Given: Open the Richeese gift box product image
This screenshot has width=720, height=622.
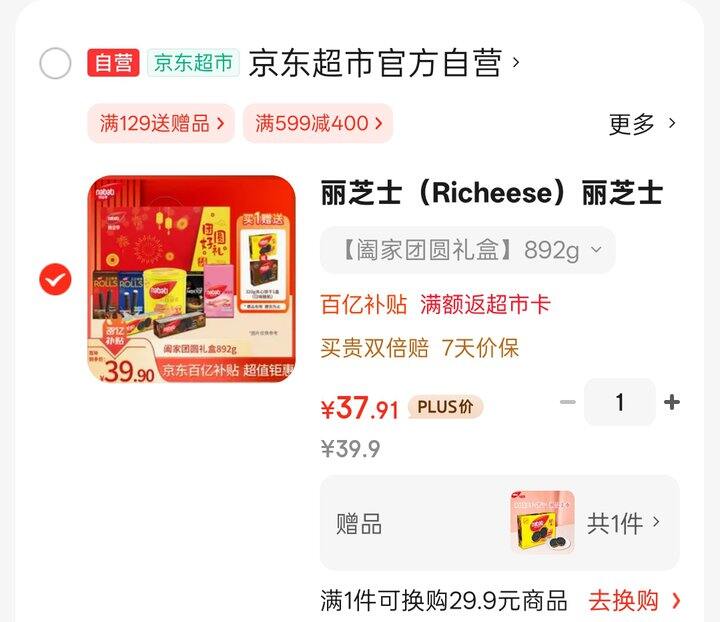Looking at the screenshot, I should (x=191, y=279).
